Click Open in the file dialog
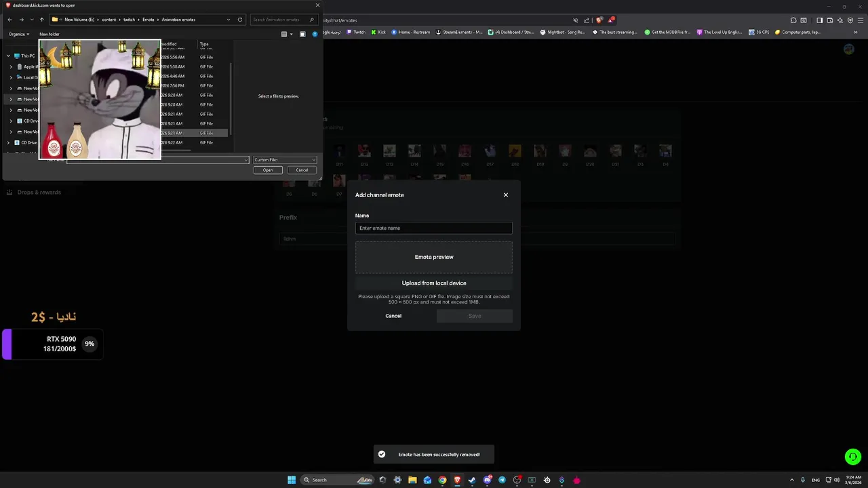The image size is (868, 488). click(268, 170)
